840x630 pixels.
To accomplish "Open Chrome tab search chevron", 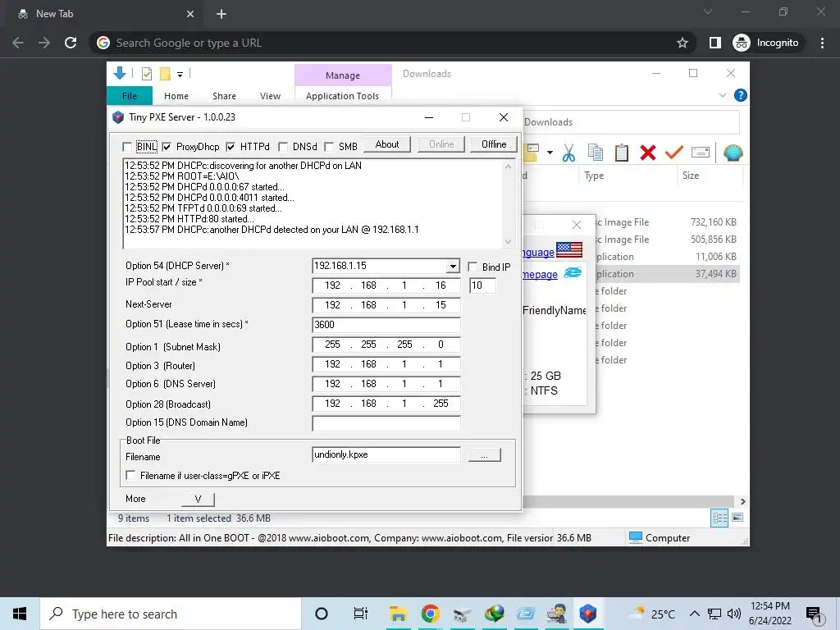I will coord(708,11).
